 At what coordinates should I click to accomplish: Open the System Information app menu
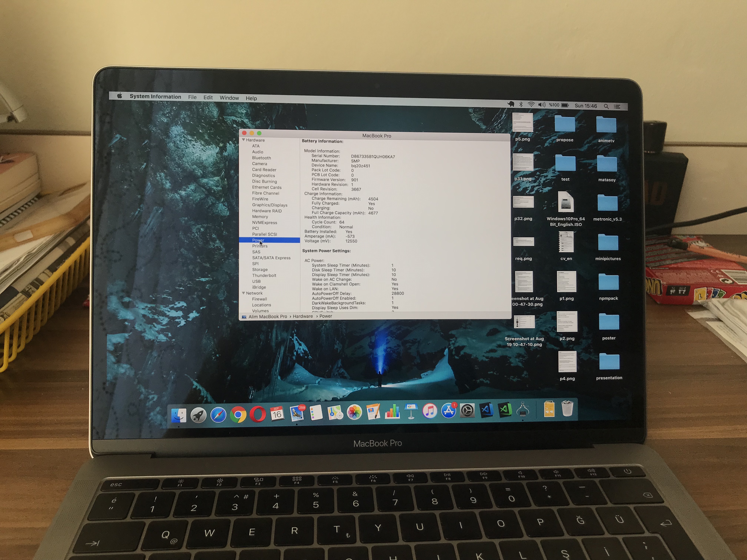pos(155,96)
